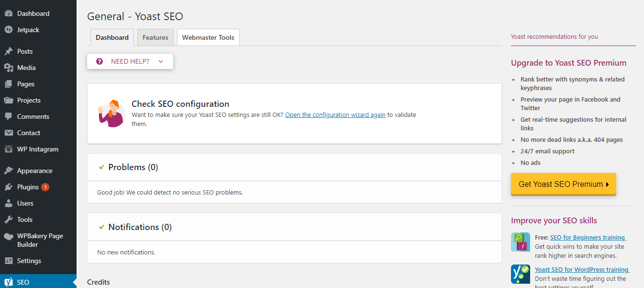Open Comments menu item
The image size is (644, 288).
(x=38, y=116)
